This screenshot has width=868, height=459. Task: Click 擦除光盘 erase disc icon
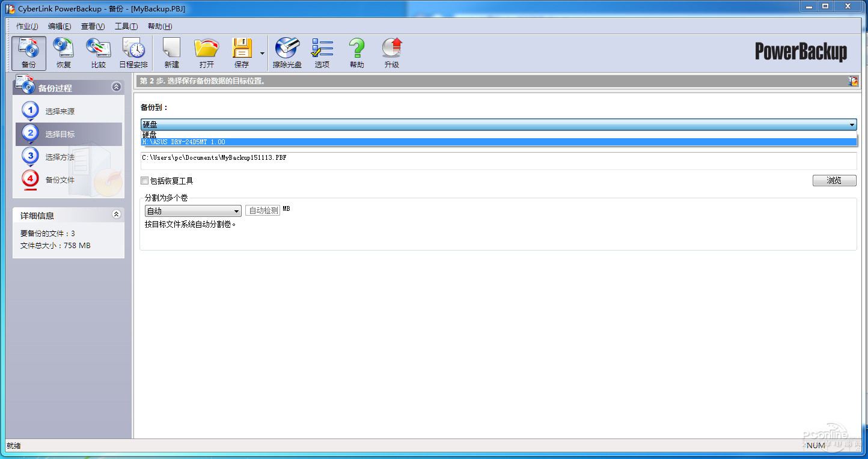[287, 53]
